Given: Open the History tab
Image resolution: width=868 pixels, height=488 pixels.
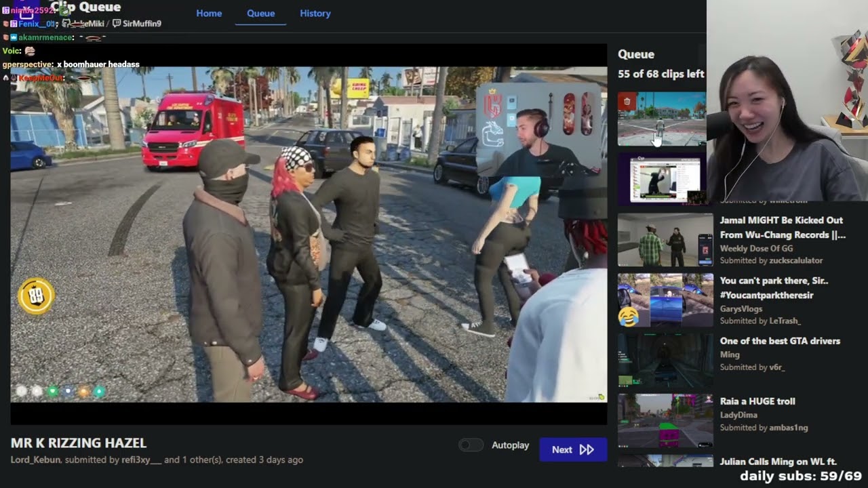Looking at the screenshot, I should click(x=315, y=14).
